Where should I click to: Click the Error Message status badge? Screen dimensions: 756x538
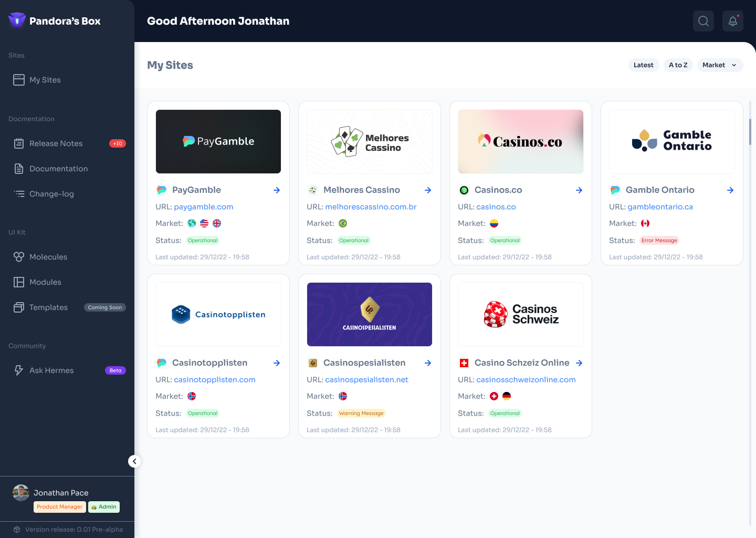pyautogui.click(x=659, y=241)
